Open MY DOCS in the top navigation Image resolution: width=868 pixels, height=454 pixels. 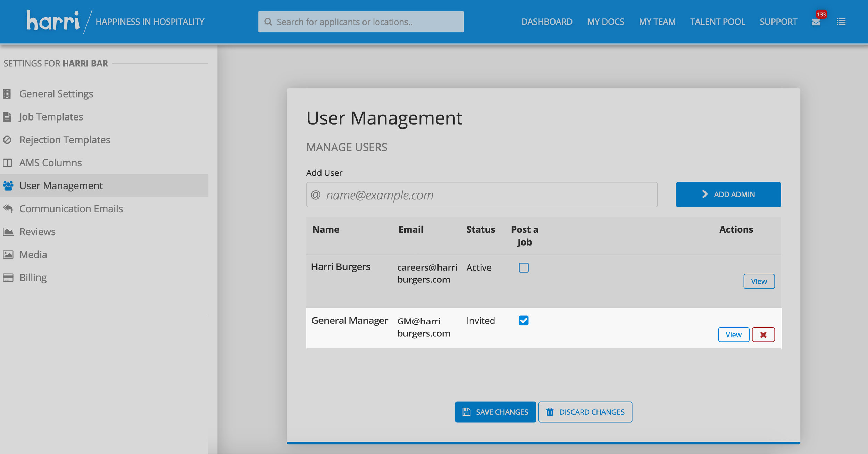[x=606, y=22]
